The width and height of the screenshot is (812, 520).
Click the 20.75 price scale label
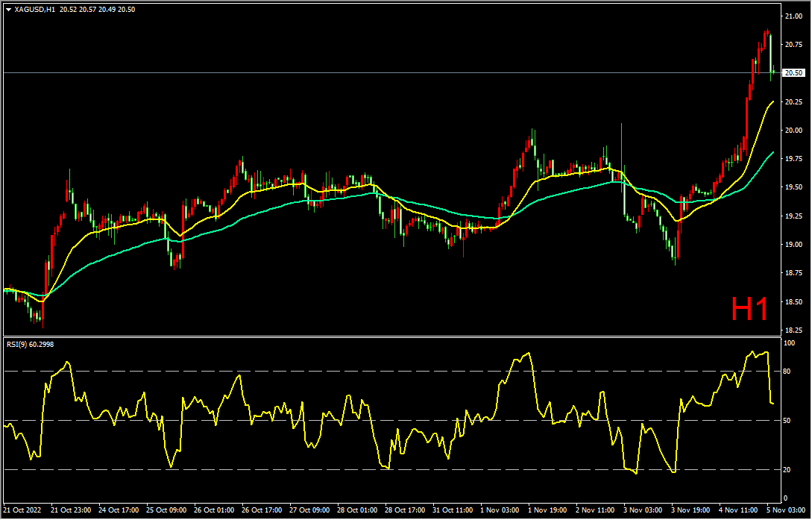tap(794, 45)
